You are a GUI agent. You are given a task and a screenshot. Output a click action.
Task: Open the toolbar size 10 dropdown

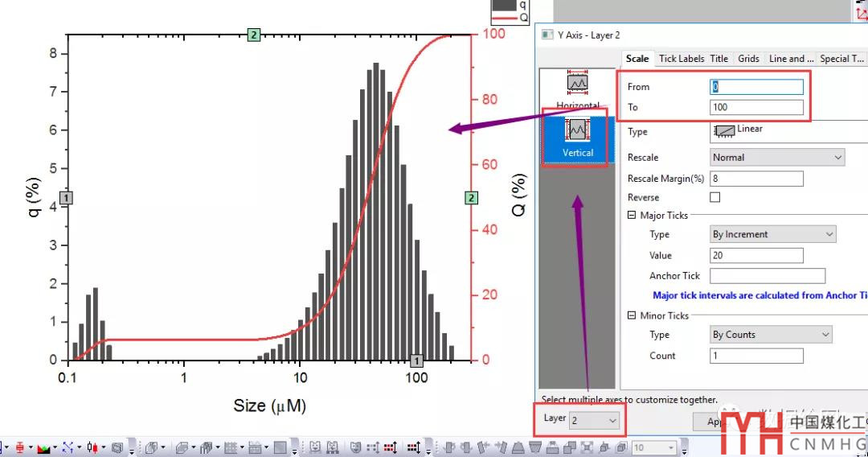[x=671, y=447]
